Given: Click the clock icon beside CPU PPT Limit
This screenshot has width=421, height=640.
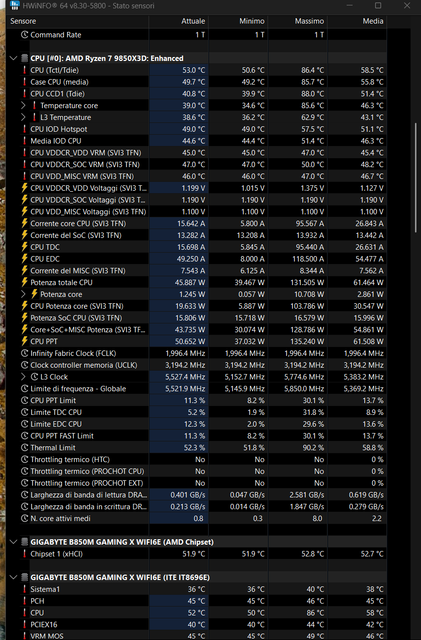Looking at the screenshot, I should click(x=25, y=400).
